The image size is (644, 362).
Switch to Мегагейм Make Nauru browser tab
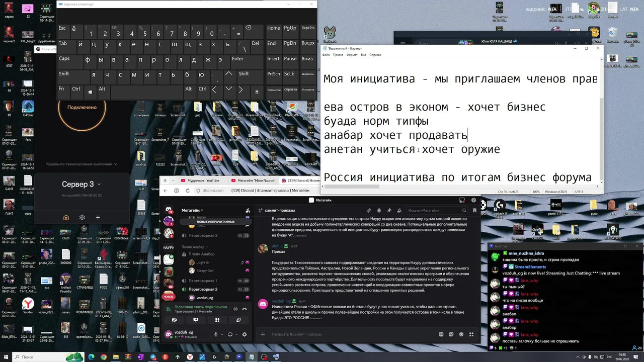point(254,180)
